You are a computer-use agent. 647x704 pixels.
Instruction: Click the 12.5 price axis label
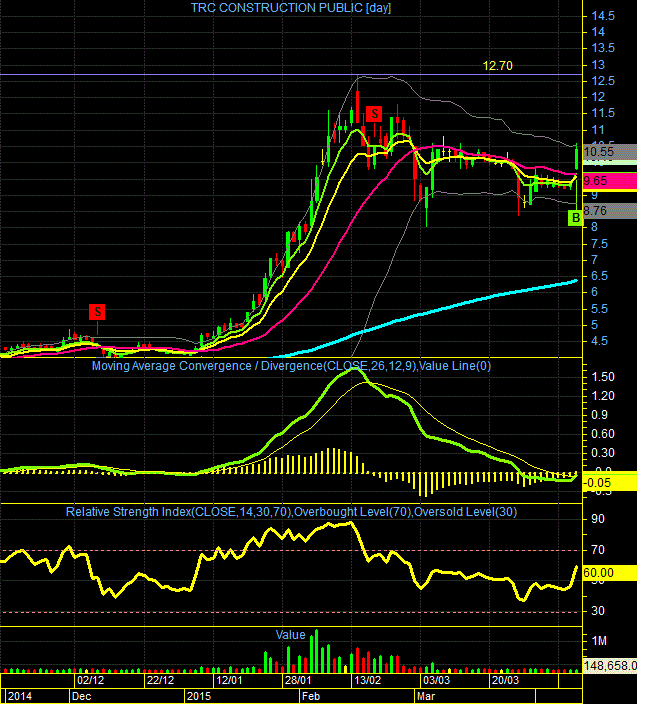point(603,81)
